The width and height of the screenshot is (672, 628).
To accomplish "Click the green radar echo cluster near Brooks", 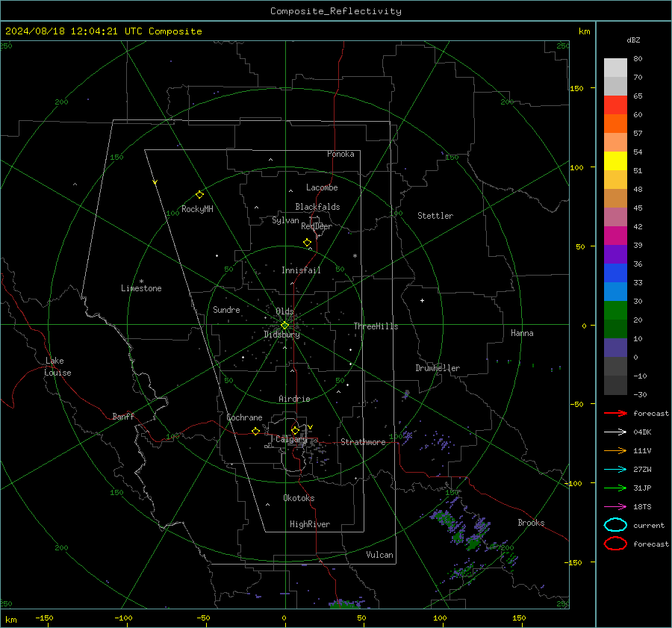I will point(473,544).
